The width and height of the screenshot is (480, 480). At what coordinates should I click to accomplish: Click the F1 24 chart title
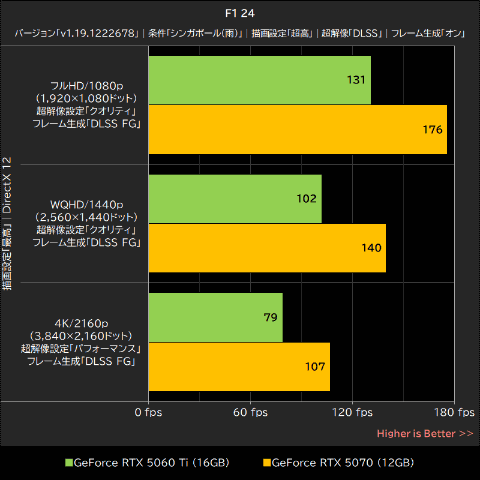[240, 13]
